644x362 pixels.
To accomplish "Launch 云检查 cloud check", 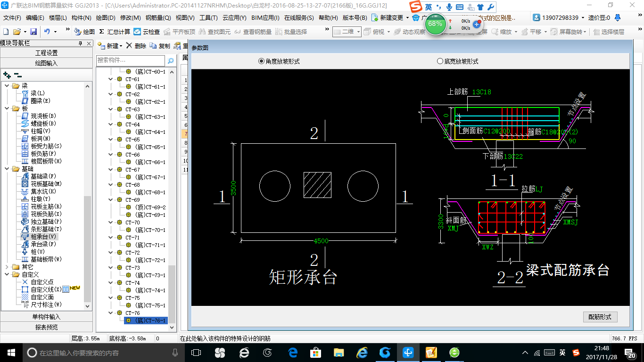I will pos(147,32).
